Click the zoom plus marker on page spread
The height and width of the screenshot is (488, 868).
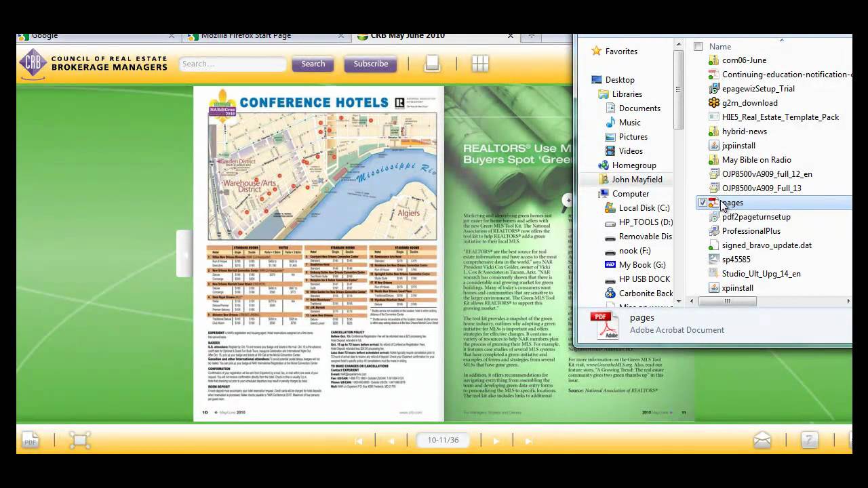tap(568, 200)
